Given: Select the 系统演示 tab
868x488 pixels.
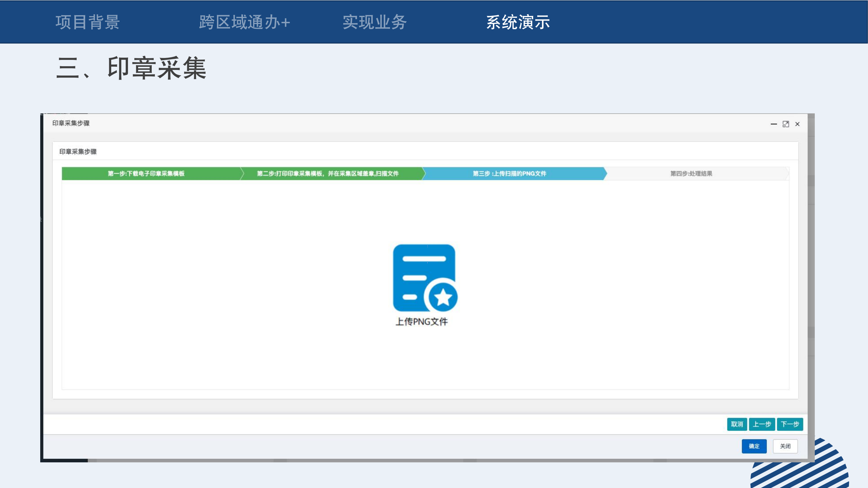Looking at the screenshot, I should [x=518, y=22].
